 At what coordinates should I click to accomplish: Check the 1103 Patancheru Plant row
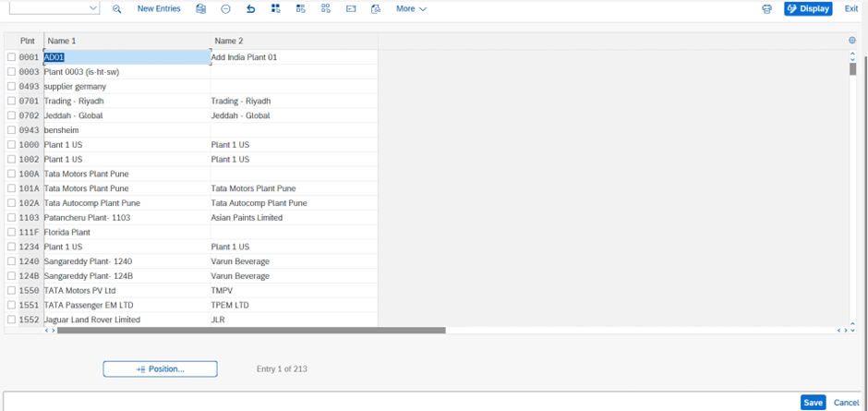coord(12,218)
